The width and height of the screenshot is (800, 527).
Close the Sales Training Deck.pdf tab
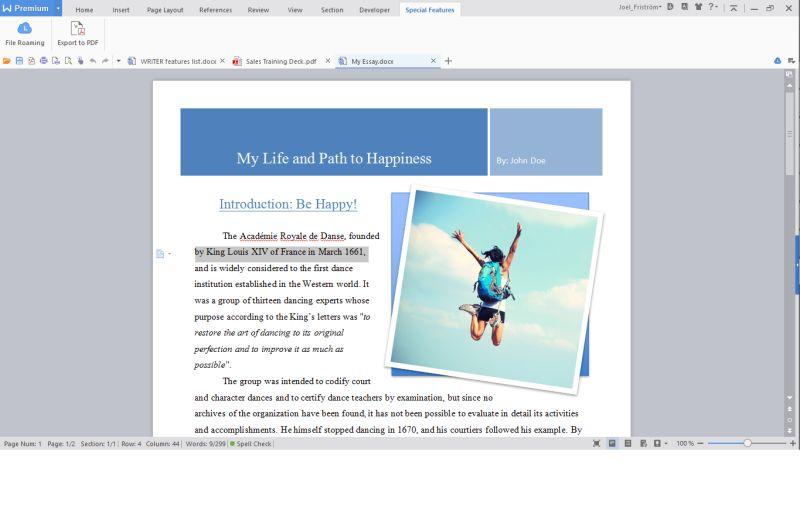pos(328,61)
